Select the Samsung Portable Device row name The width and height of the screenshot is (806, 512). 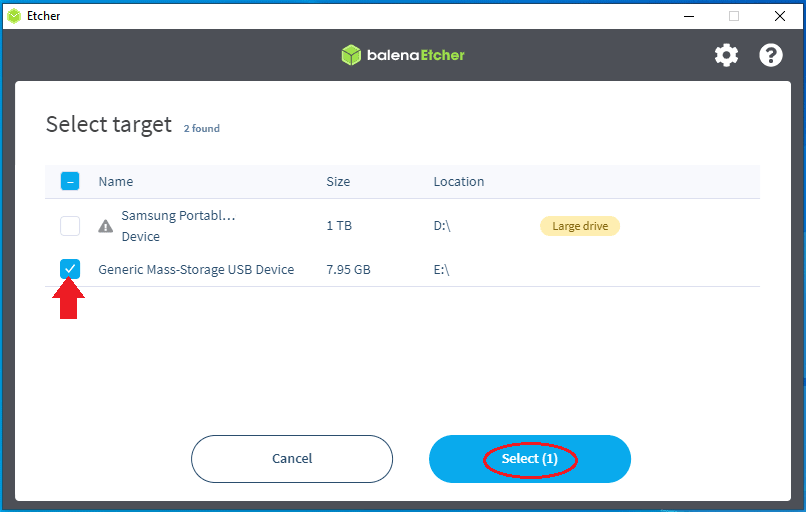(177, 226)
